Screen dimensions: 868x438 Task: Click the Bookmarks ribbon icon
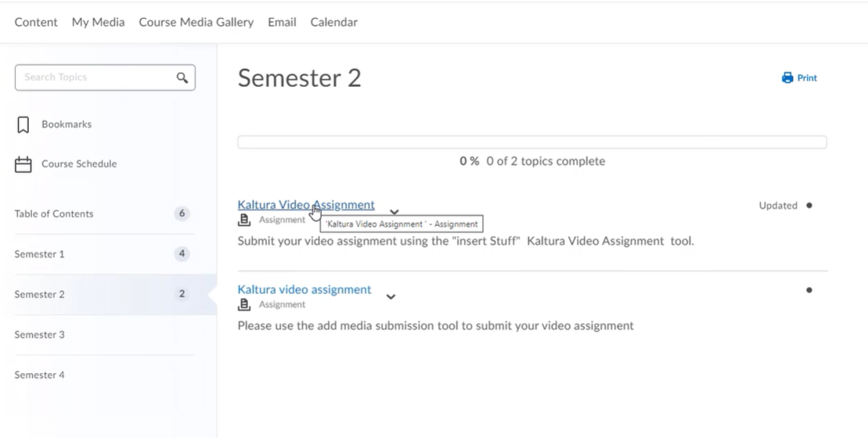pyautogui.click(x=23, y=124)
